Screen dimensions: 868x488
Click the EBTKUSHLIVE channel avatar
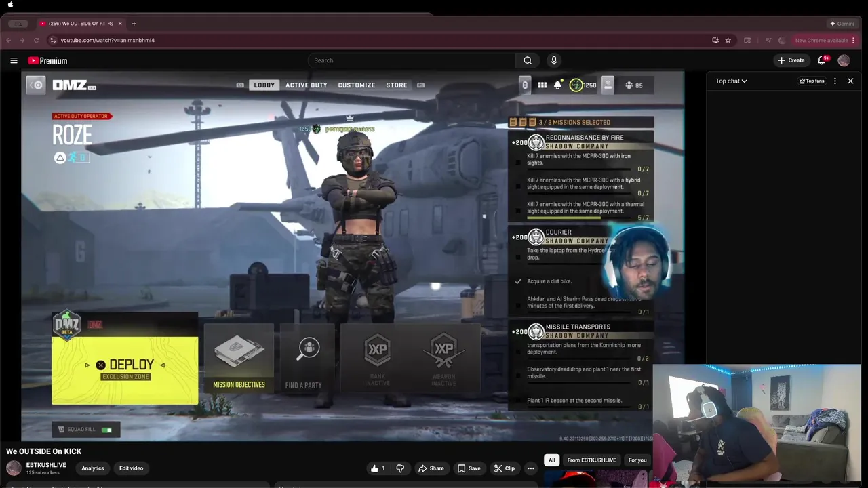[14, 468]
